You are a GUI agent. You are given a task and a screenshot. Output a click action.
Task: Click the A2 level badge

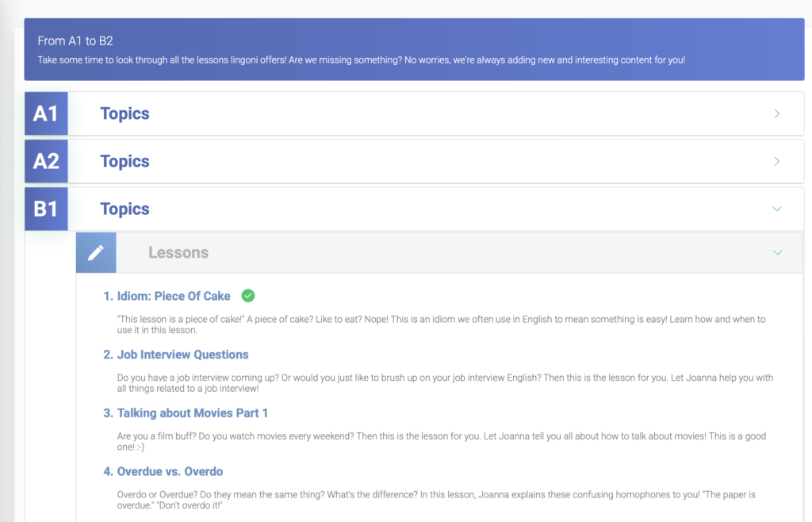46,161
